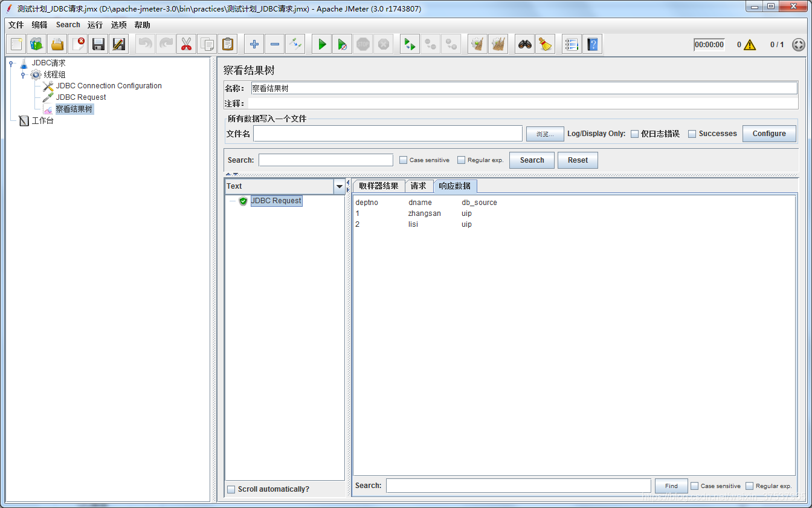Enable the 仅日志错误 checkbox

[x=634, y=134]
